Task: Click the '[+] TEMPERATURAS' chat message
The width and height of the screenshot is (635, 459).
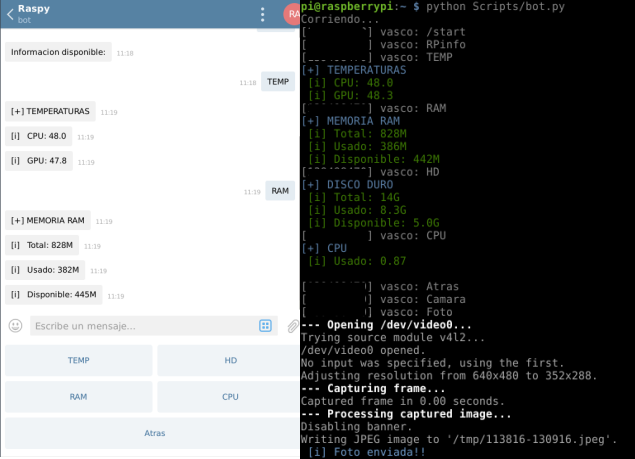Action: pos(50,111)
